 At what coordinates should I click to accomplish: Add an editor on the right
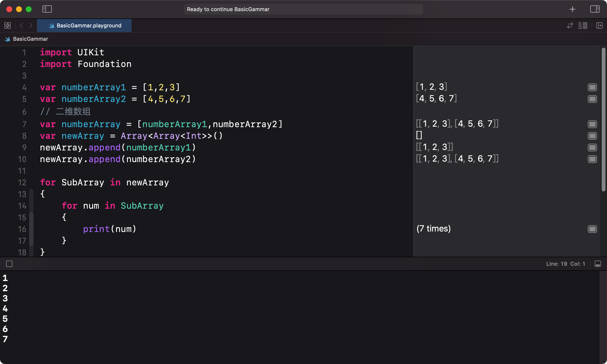tap(599, 25)
